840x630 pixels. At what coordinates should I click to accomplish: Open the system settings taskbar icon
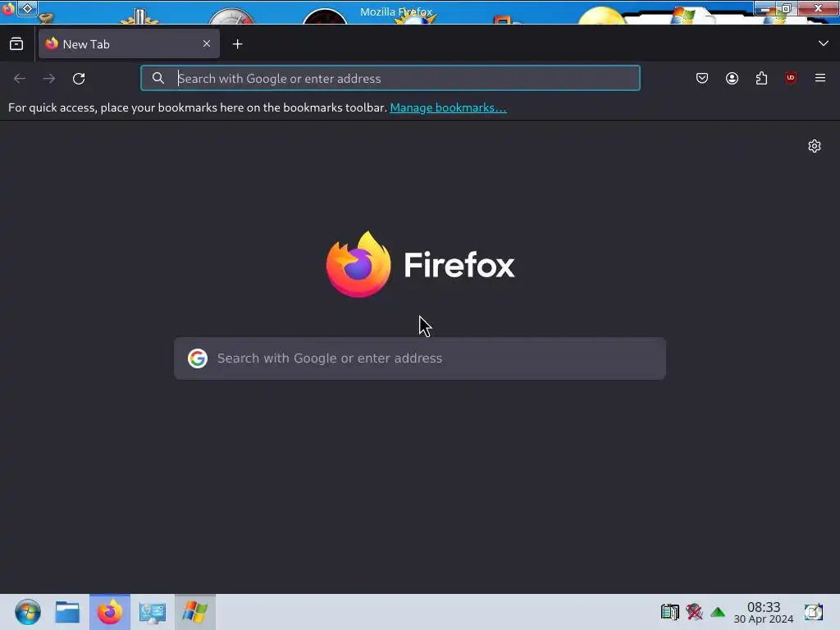coord(152,612)
